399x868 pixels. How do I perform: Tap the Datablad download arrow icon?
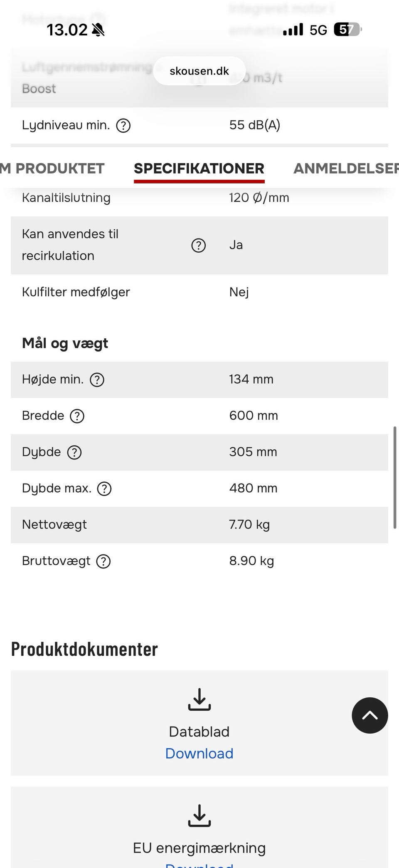199,699
